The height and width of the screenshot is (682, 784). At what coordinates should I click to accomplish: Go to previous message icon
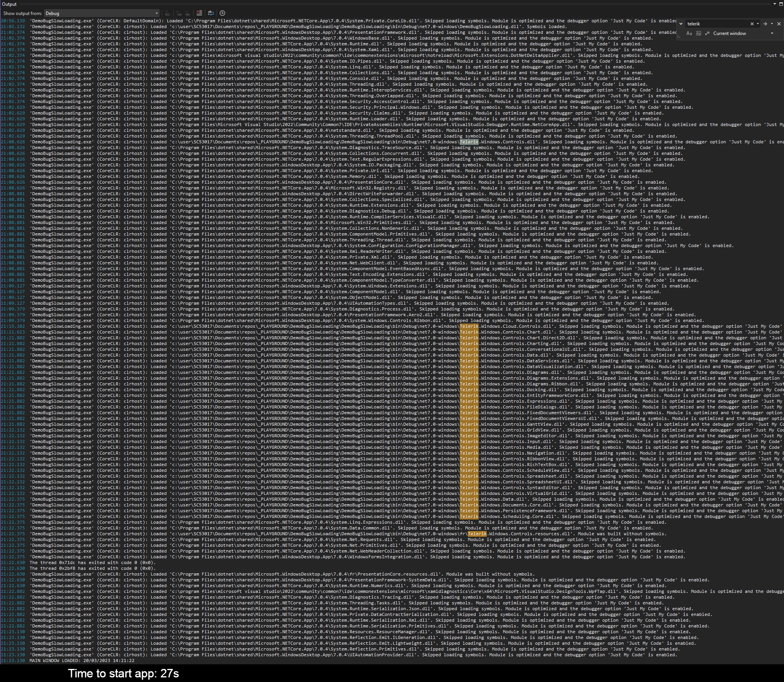179,13
